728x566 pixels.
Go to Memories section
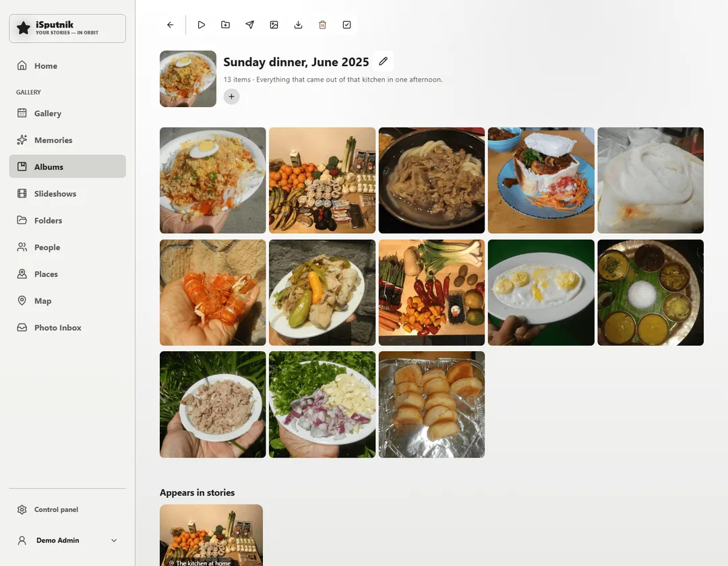[x=67, y=140]
